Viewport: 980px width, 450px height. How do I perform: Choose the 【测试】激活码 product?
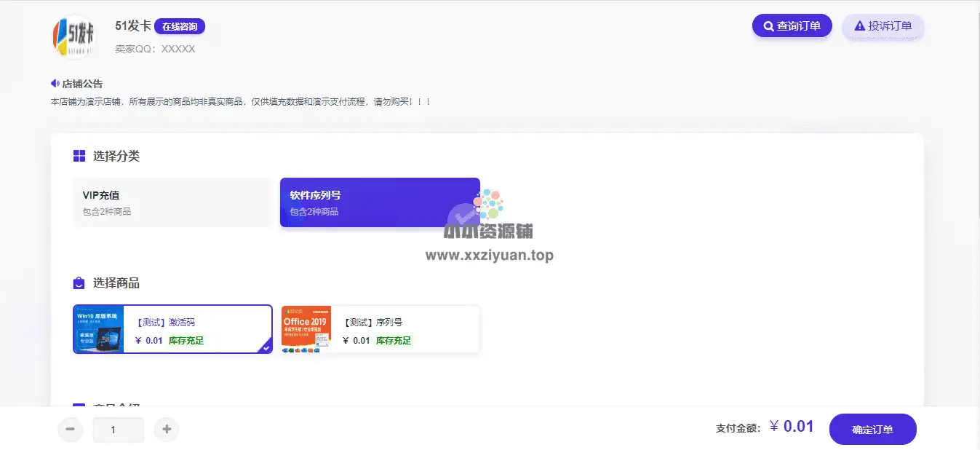[x=196, y=329]
